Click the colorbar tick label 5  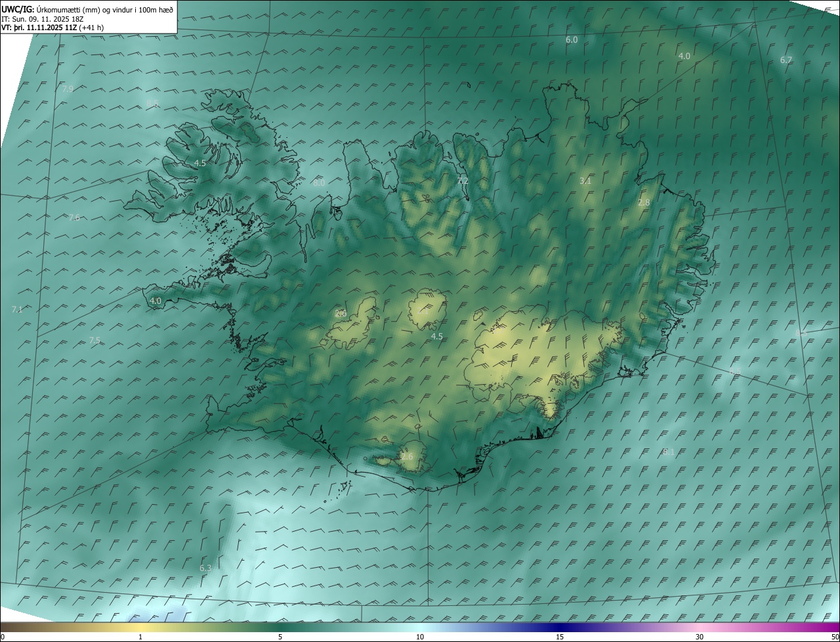click(280, 637)
